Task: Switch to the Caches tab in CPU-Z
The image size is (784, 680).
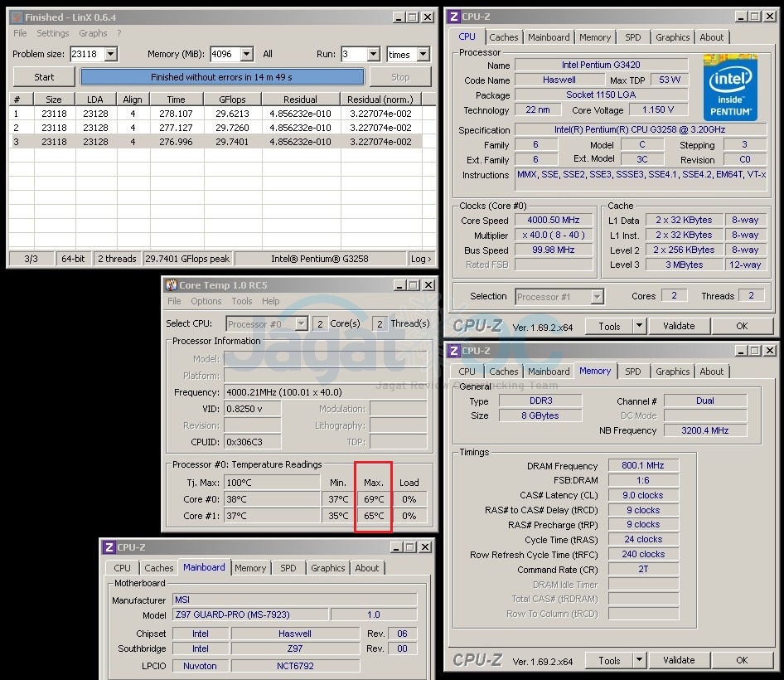Action: [x=503, y=37]
